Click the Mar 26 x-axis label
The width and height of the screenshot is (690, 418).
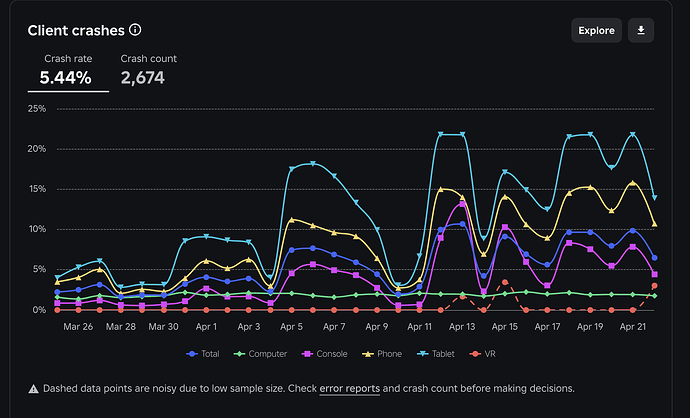(78, 327)
